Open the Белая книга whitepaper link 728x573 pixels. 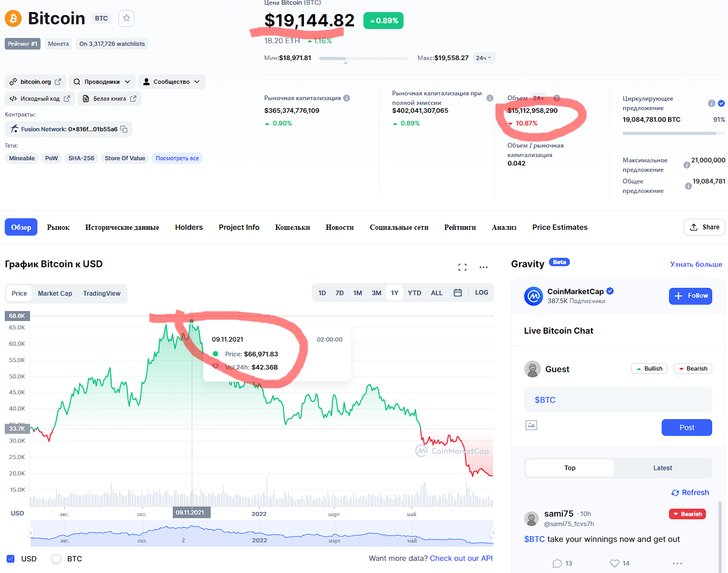(x=110, y=99)
